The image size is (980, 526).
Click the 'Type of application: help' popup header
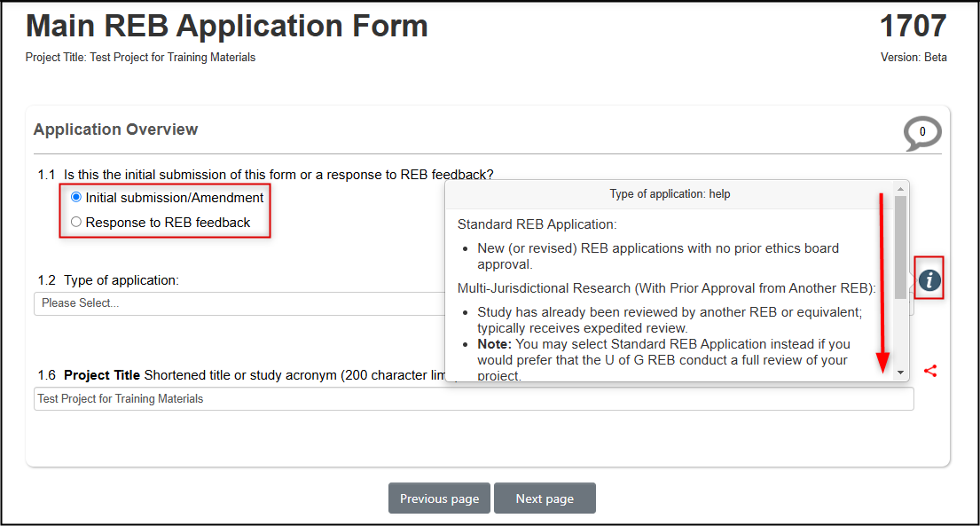click(x=670, y=193)
